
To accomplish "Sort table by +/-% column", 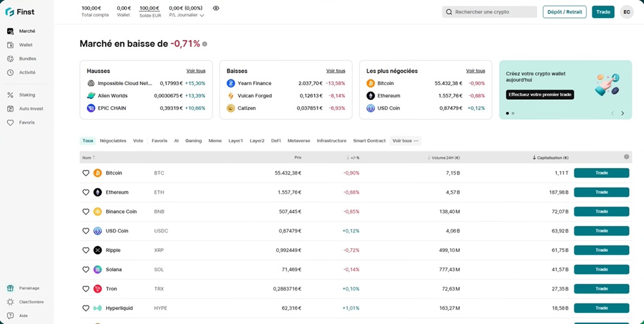I will (352, 158).
